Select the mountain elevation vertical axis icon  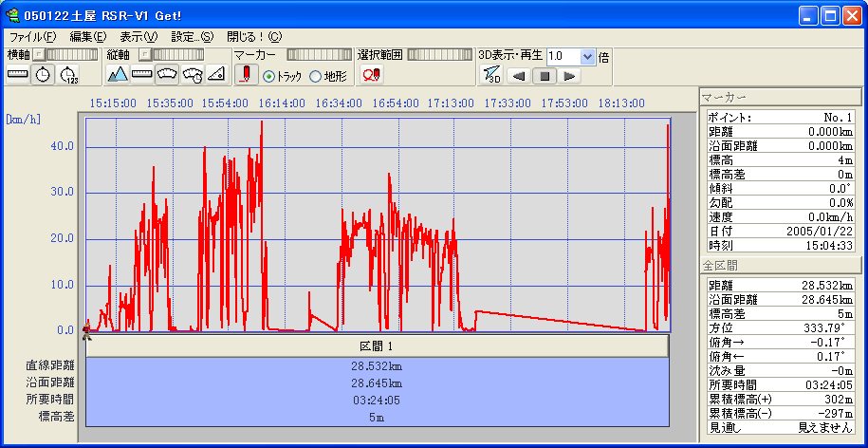coord(118,75)
